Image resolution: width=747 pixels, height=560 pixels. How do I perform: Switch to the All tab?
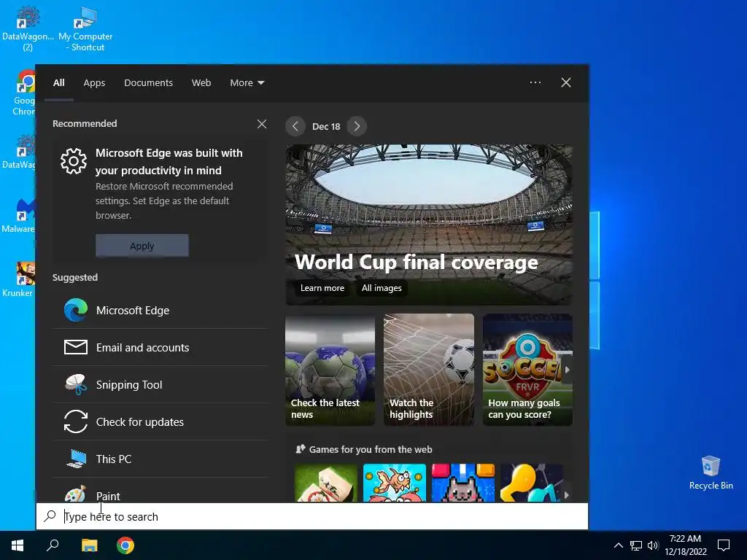pyautogui.click(x=59, y=83)
